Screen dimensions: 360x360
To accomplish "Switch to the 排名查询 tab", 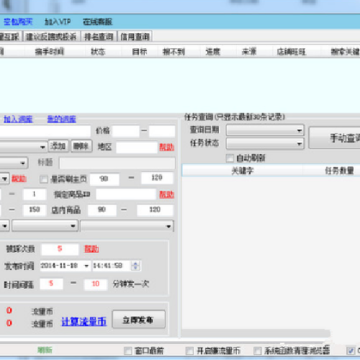I will point(99,37).
